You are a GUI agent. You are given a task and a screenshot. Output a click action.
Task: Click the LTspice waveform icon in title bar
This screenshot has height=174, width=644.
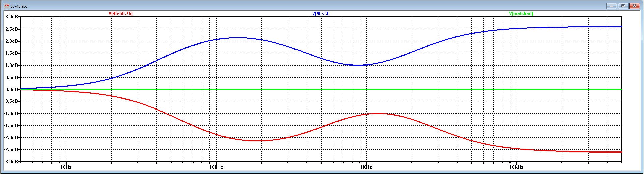click(7, 6)
